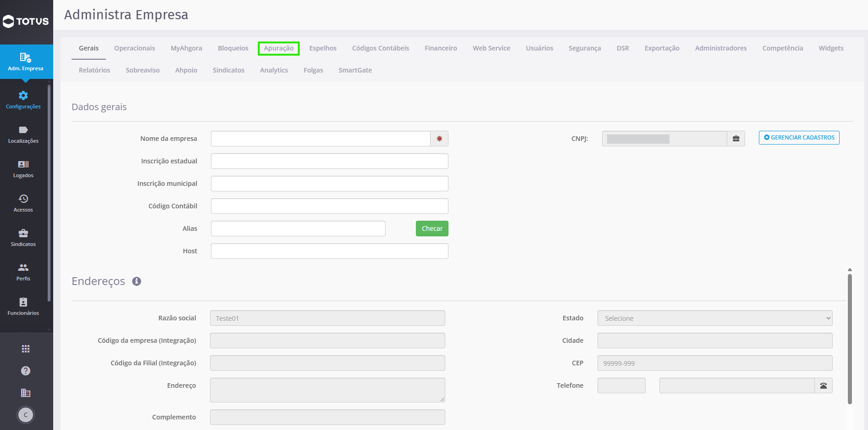868x430 pixels.
Task: Open the Localizações tag icon
Action: (23, 130)
